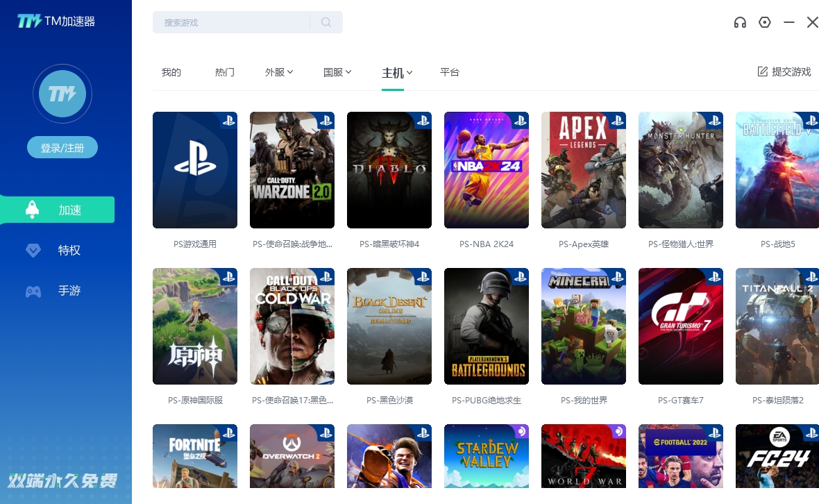This screenshot has width=819, height=504.
Task: Click the purple badge on World War Z cover
Action: [618, 431]
